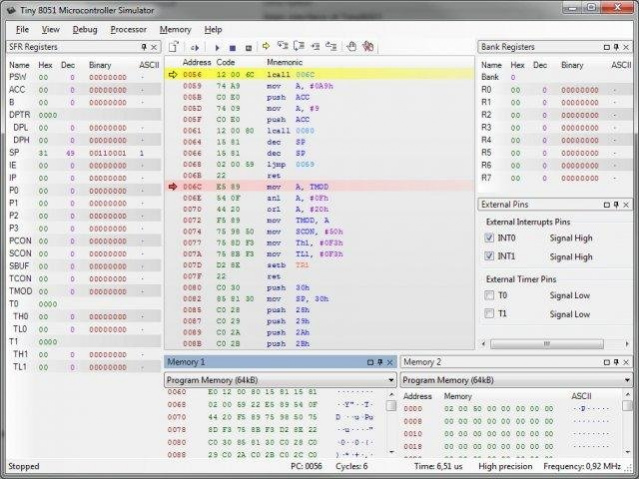Start simulation with the run arrow icon

tap(217, 48)
